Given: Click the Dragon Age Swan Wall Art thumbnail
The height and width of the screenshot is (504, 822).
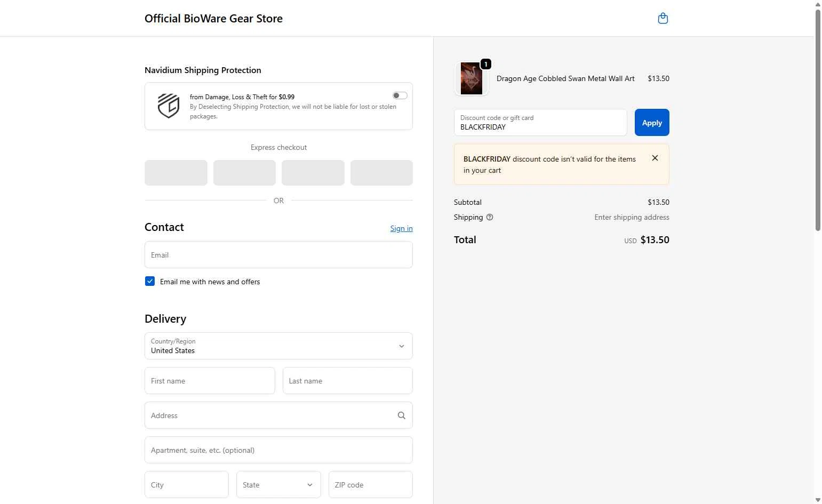Looking at the screenshot, I should click(x=472, y=78).
